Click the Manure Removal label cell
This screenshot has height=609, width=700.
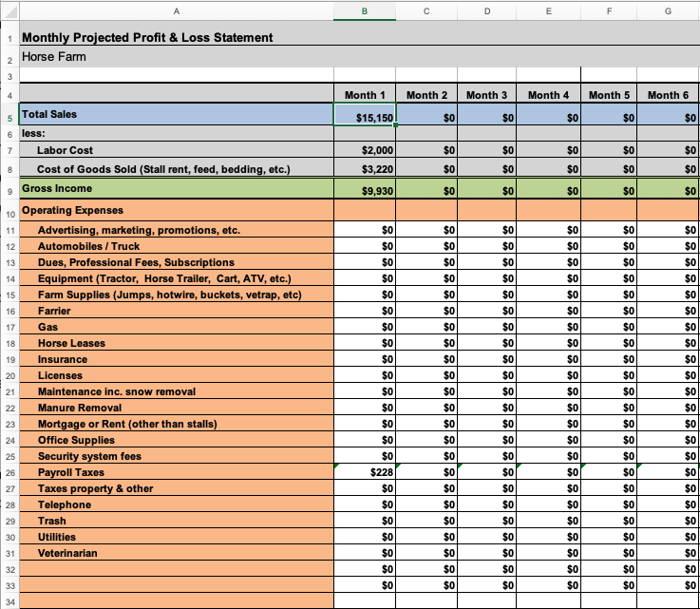click(176, 408)
